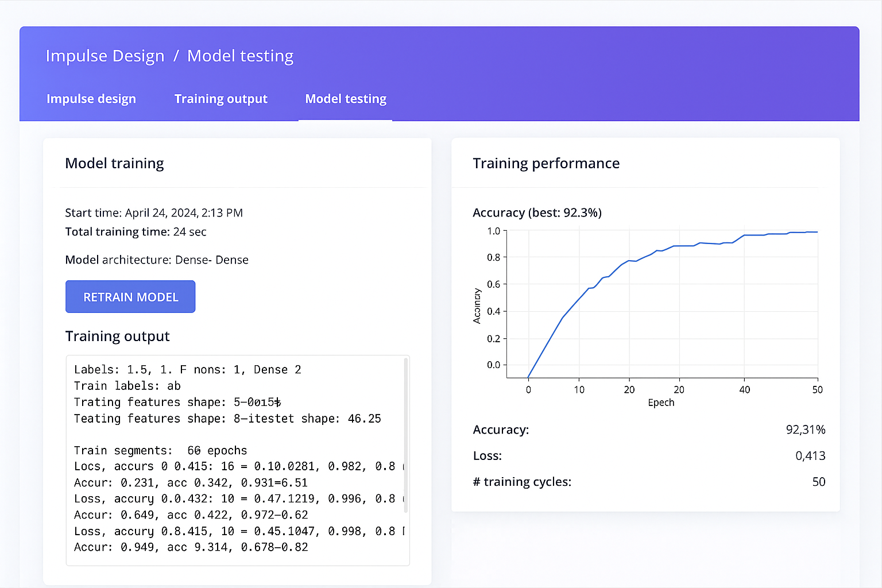Click the Training output section heading
Viewport: 882px width, 588px height.
[x=117, y=336]
